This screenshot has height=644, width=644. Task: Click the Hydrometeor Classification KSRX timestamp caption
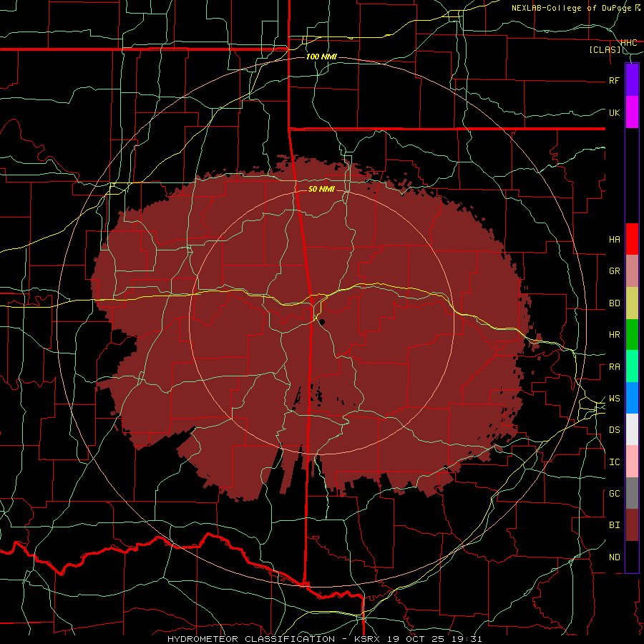(324, 639)
